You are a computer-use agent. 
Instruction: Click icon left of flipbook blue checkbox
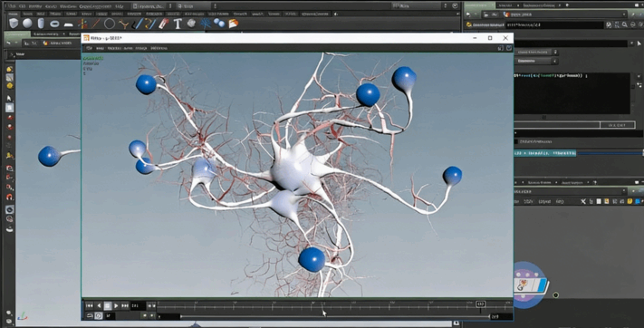click(500, 48)
